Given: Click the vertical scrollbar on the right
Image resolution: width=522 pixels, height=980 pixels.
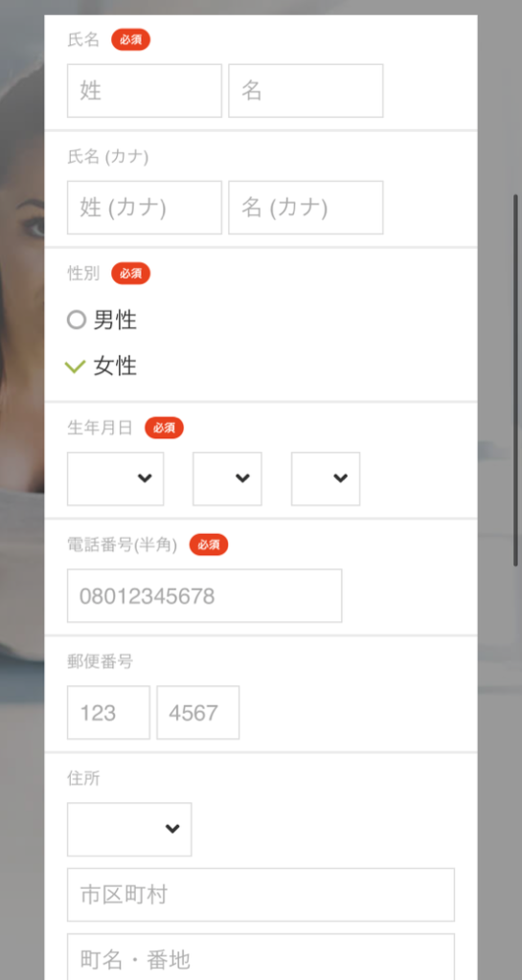Looking at the screenshot, I should [x=515, y=380].
